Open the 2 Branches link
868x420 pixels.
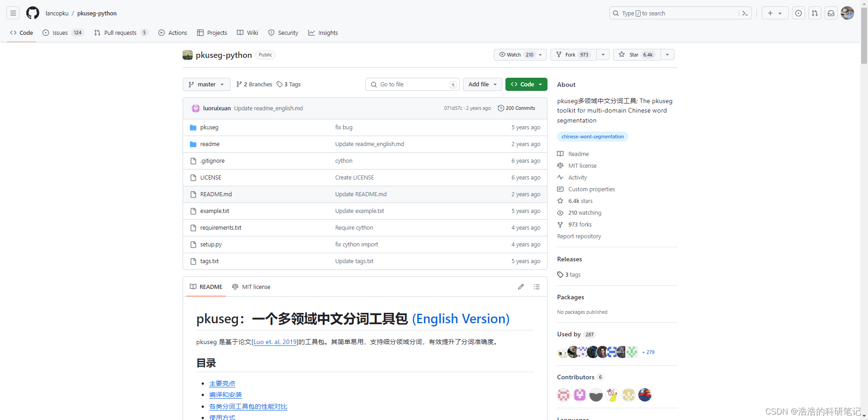click(254, 85)
